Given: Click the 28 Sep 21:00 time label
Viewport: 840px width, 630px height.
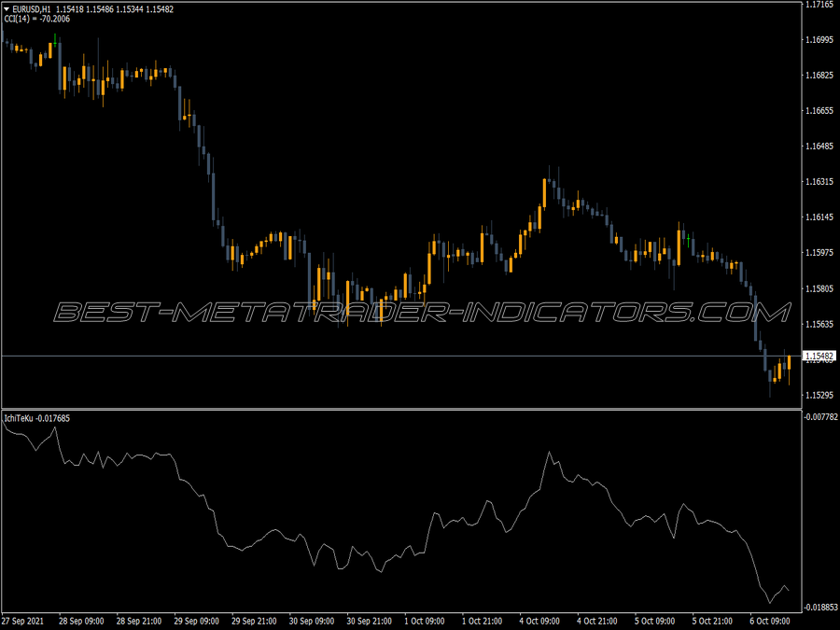Looking at the screenshot, I should pyautogui.click(x=139, y=622).
